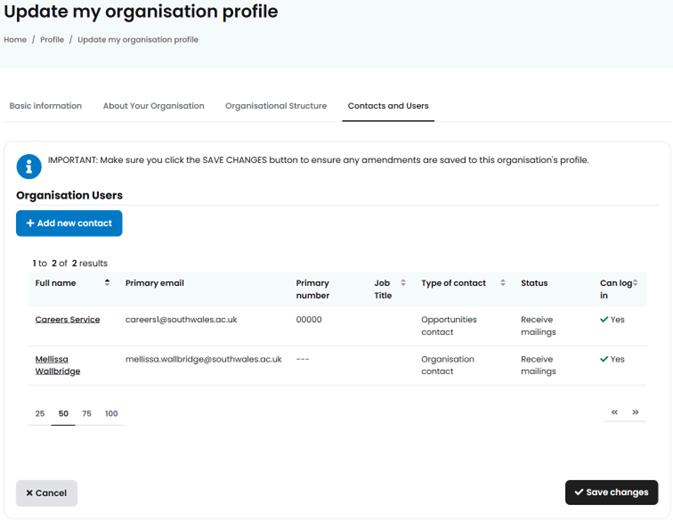673x521 pixels.
Task: Go to previous page of results
Action: (x=615, y=412)
